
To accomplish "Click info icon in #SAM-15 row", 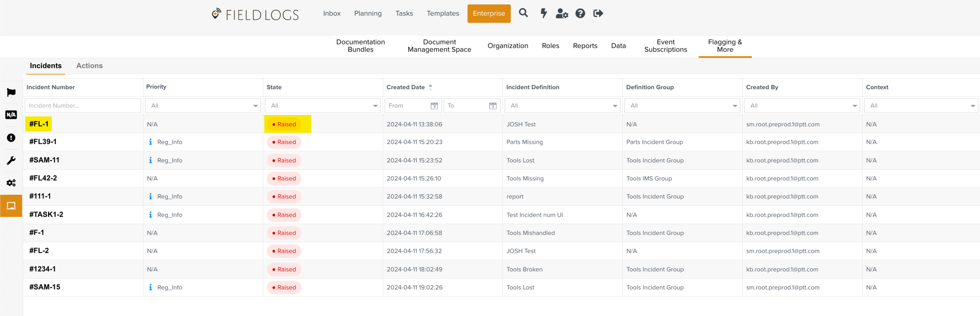I will coord(151,287).
